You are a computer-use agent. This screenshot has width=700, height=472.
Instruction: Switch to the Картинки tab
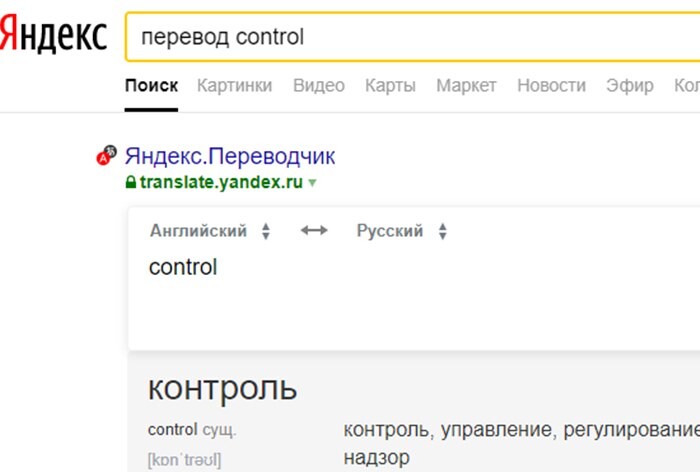pyautogui.click(x=234, y=85)
